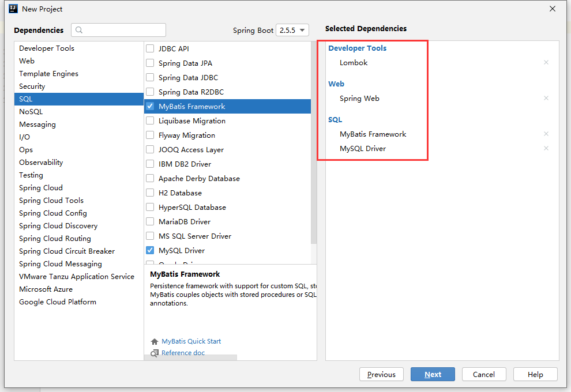Screen dimensions: 571x392
Task: Select Spring Cloud Circuit Breaker category
Action: pyautogui.click(x=79, y=251)
